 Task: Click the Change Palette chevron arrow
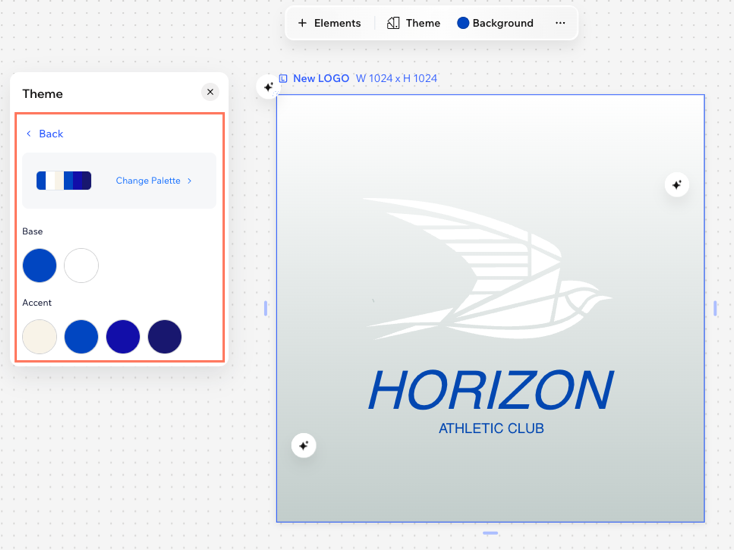click(190, 181)
